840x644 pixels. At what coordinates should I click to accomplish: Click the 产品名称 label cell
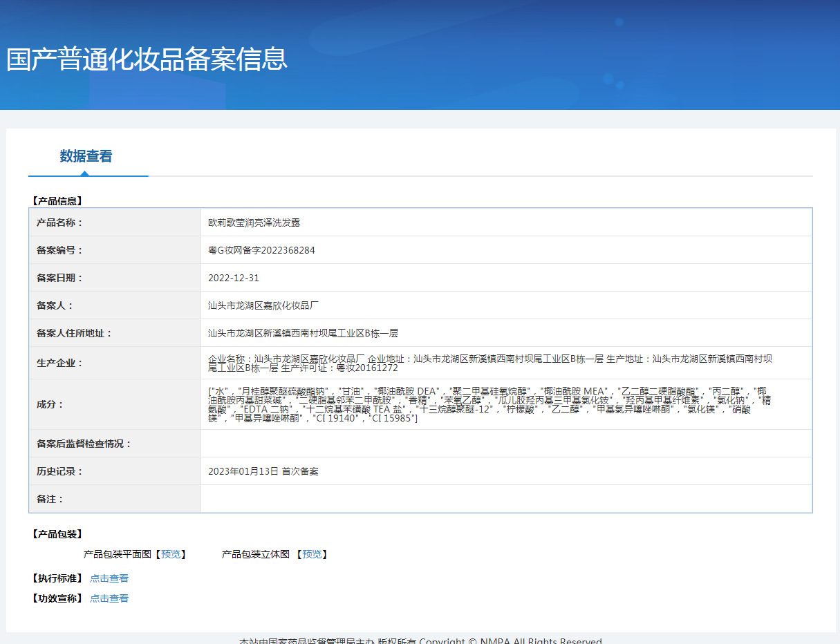pos(59,222)
